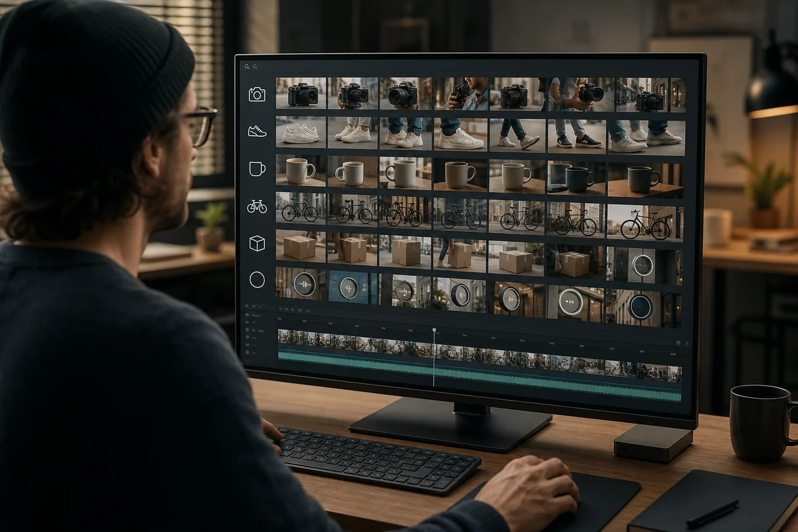Open the blue-tinted round device thumbnail
Screen dimensions: 798x532
pos(353,287)
